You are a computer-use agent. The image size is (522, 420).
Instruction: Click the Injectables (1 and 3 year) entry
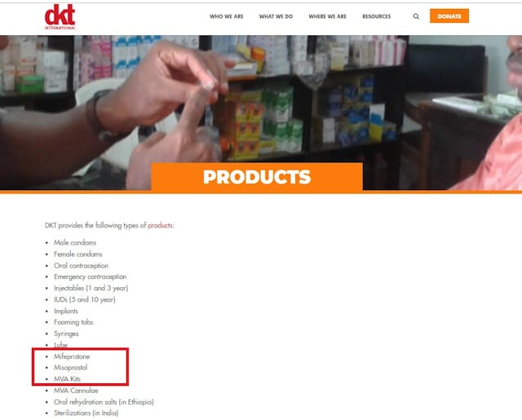click(x=91, y=288)
